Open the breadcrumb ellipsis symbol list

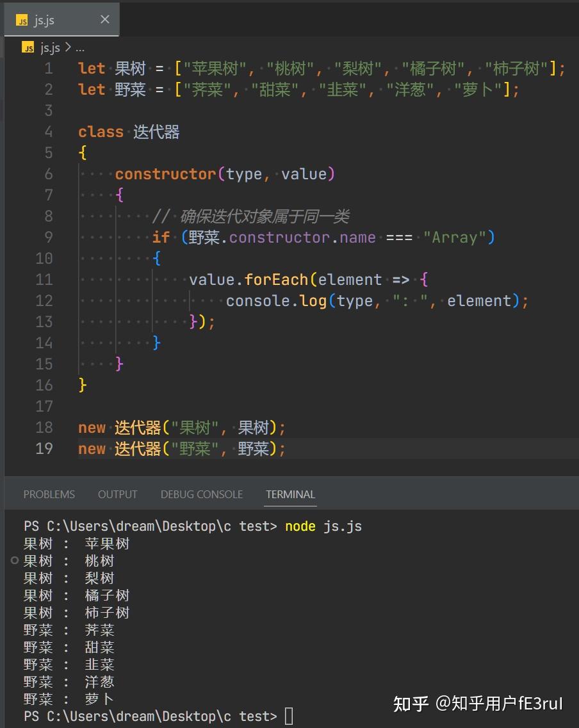point(80,48)
